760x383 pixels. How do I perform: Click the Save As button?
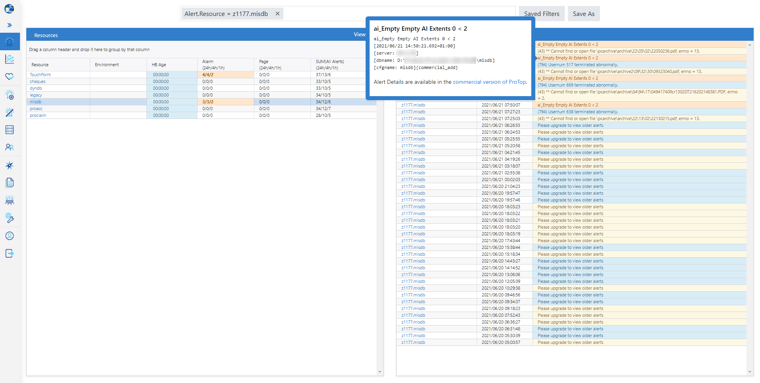tap(584, 14)
